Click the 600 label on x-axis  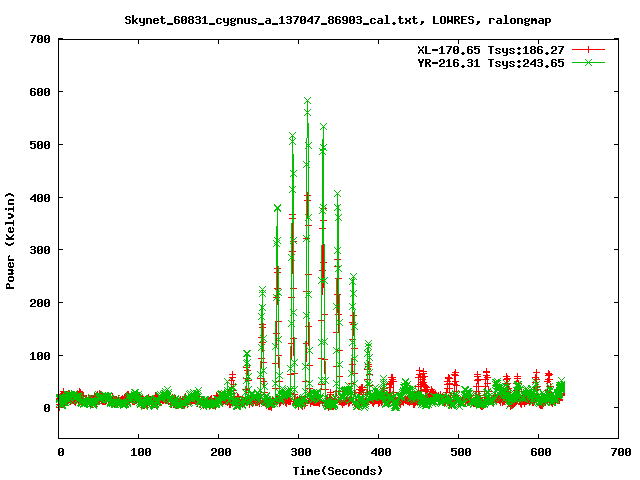[540, 452]
